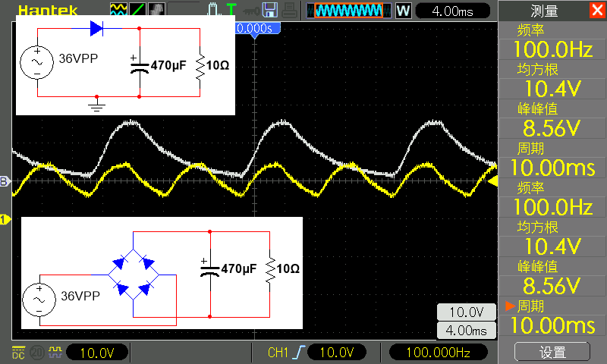The width and height of the screenshot is (607, 364).
Task: Click the single blue diode in upper diagram
Action: pos(97,29)
